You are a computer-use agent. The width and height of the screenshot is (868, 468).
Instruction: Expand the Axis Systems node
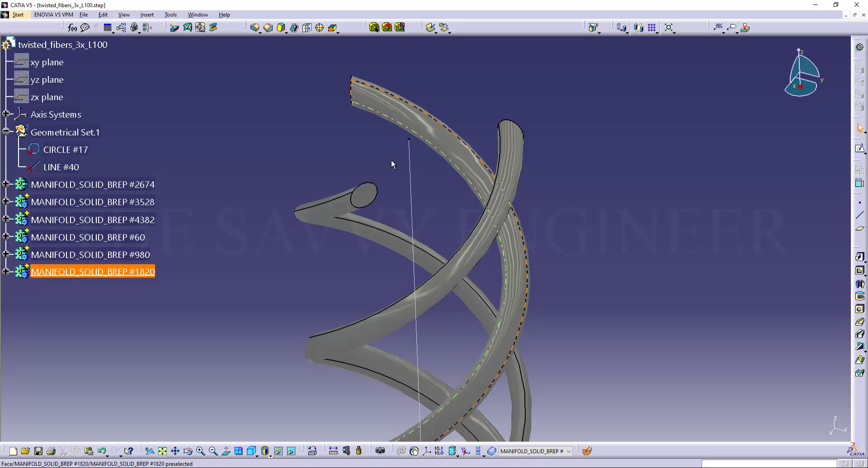click(x=6, y=114)
